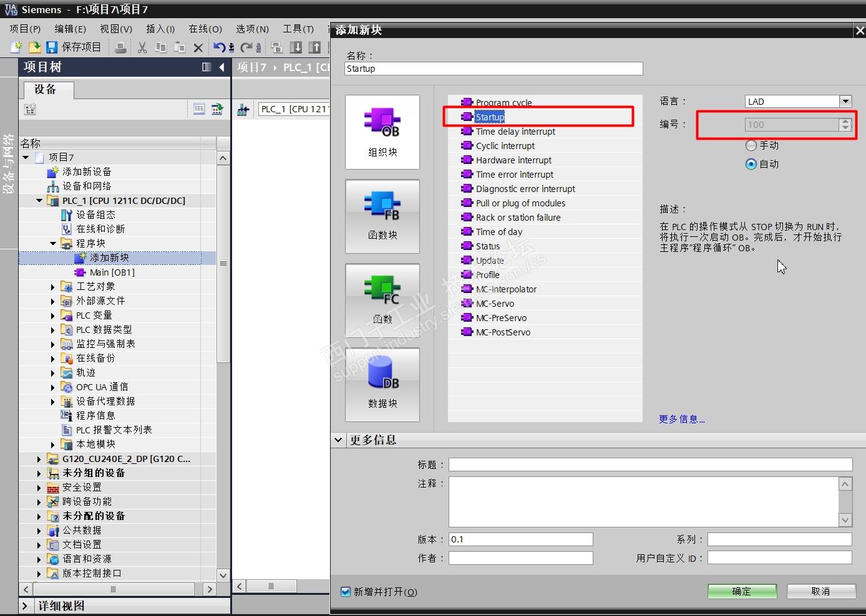Select the Diagnostic error interrupt block
Screen dimensions: 866x616
point(525,189)
